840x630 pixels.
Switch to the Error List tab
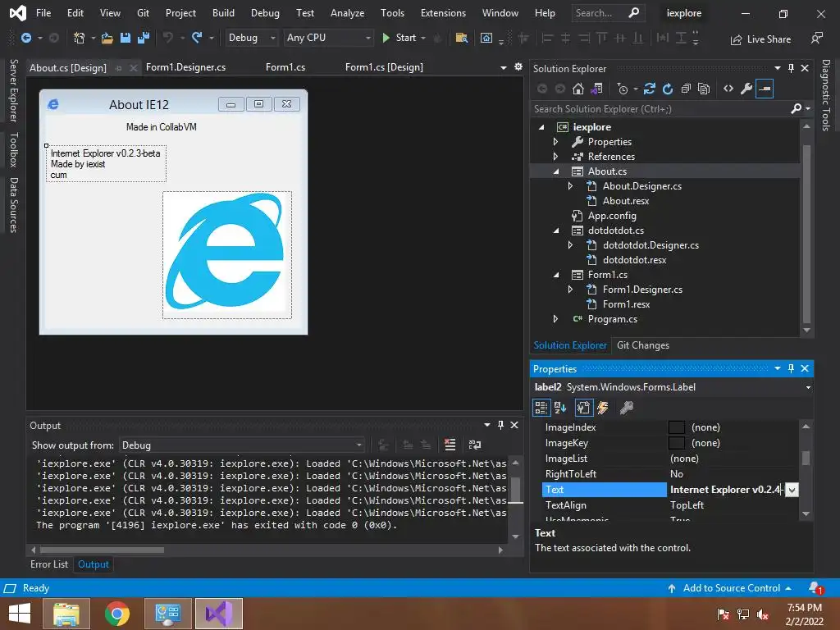point(48,564)
